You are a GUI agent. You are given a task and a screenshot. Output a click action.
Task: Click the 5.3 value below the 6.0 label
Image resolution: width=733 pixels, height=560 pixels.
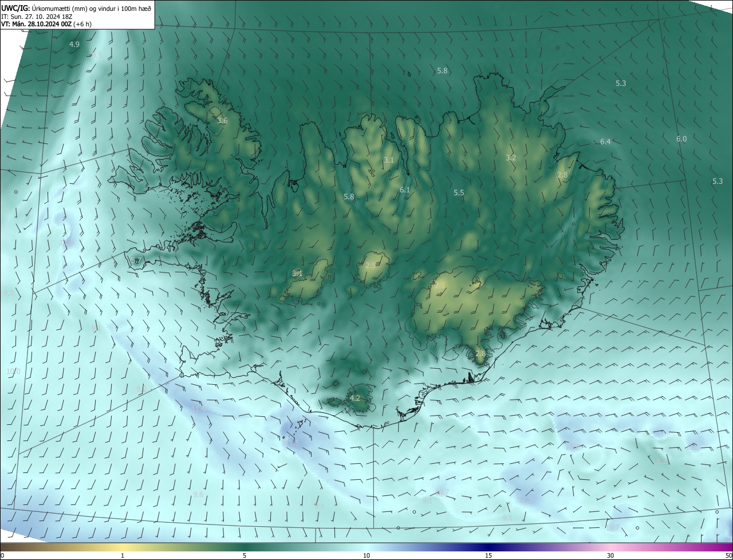click(x=718, y=181)
